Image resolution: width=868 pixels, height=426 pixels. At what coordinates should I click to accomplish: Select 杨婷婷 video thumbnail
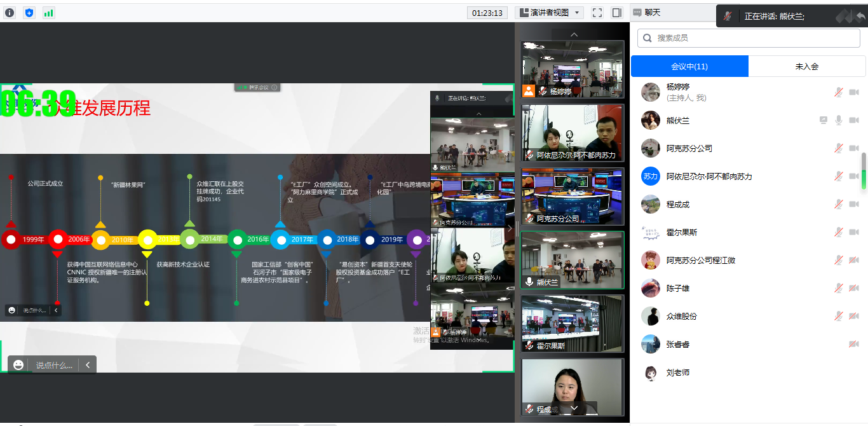(x=573, y=69)
